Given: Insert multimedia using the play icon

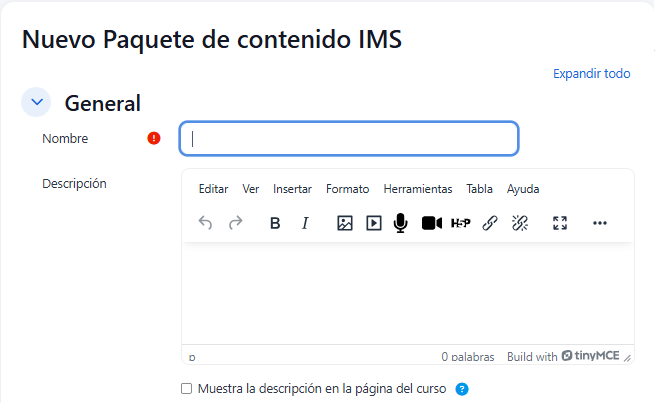Looking at the screenshot, I should 373,223.
